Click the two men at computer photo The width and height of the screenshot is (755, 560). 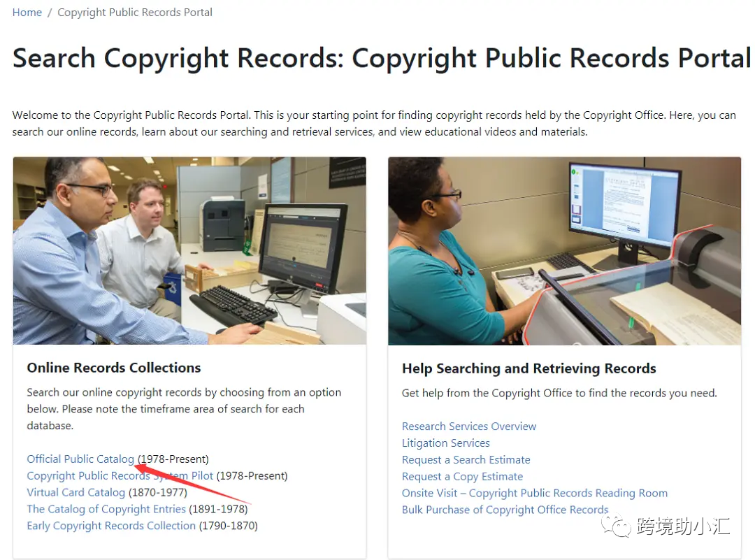click(189, 250)
